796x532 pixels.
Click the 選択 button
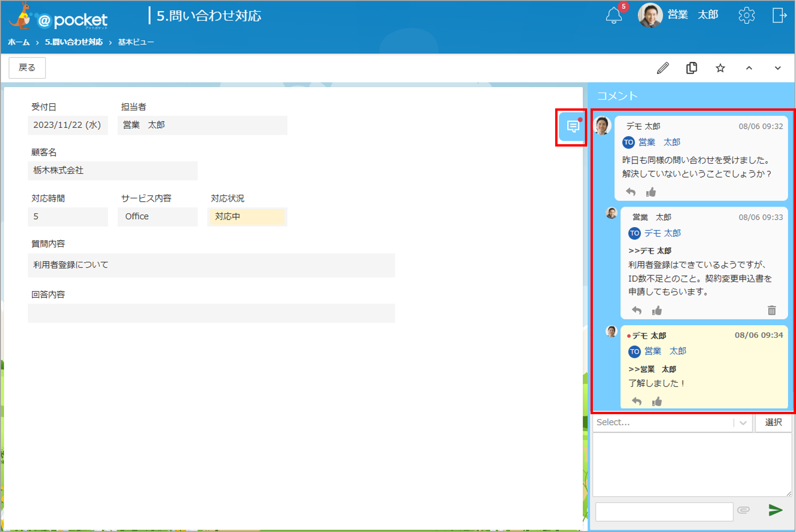click(773, 422)
